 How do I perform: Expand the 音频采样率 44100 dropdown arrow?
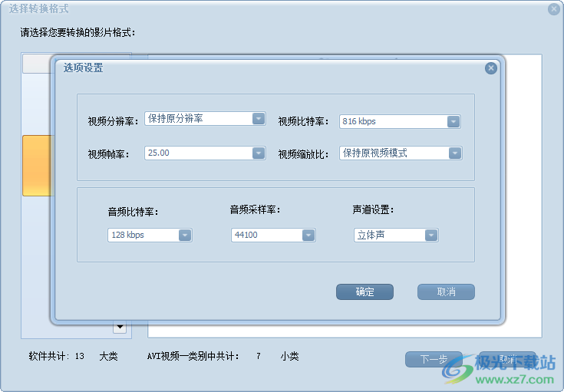click(x=308, y=236)
